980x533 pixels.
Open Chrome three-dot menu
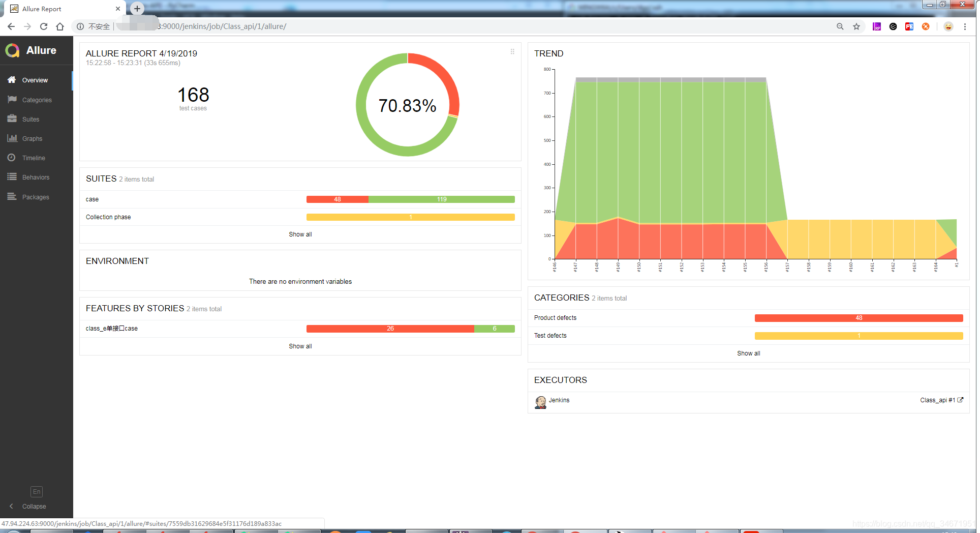965,26
